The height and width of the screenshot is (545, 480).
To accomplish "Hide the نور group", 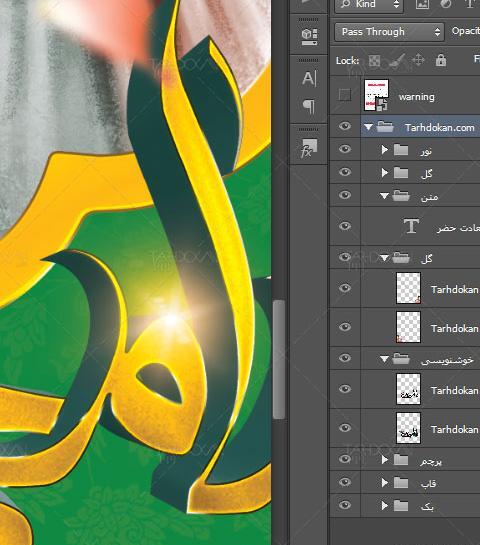I will (345, 149).
